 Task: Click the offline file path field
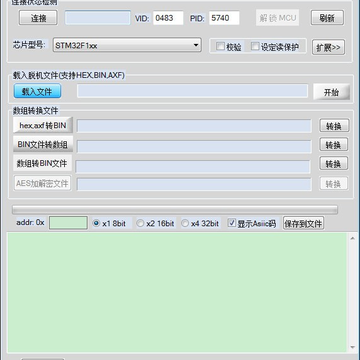point(192,91)
